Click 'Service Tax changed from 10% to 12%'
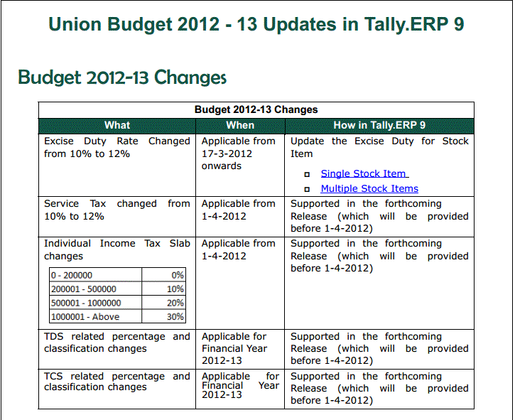Screen dimensions: 515x420 point(117,210)
